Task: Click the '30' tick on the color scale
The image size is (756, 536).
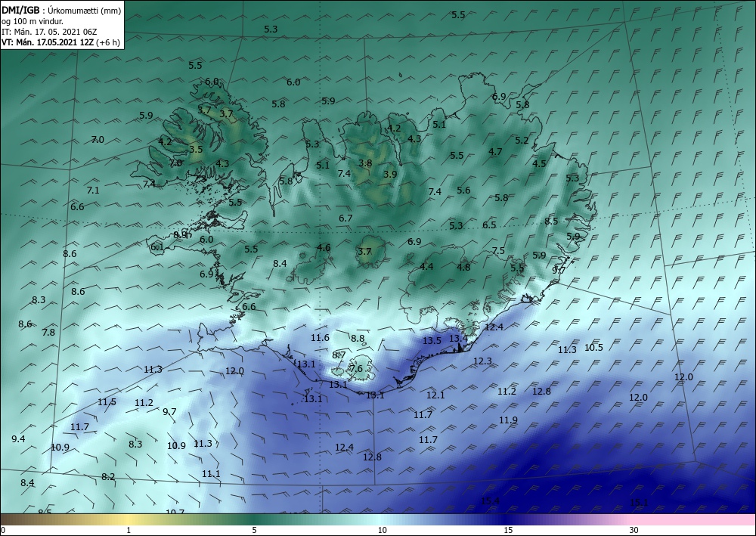Action: coord(634,531)
